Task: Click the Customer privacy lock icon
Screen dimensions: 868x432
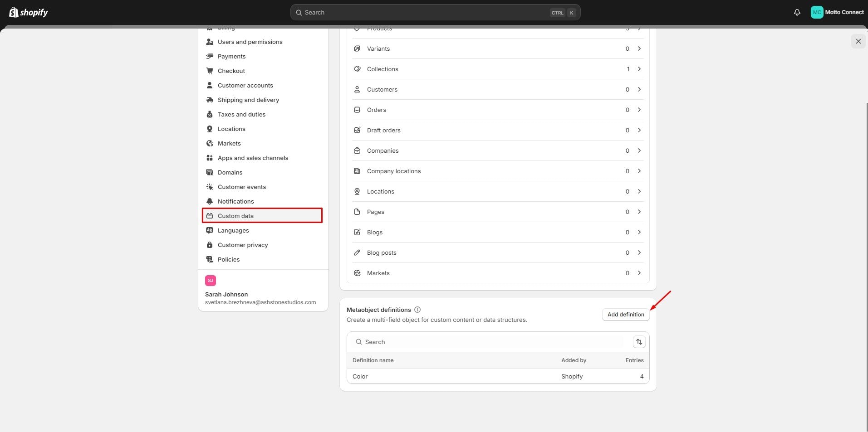Action: coord(210,245)
